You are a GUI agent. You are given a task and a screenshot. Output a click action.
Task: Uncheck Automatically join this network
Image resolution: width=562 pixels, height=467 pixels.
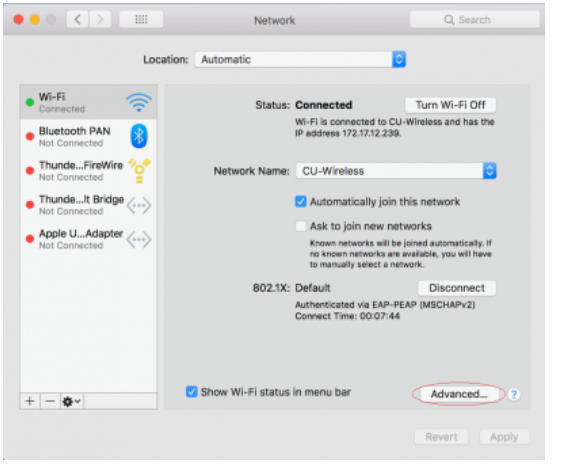point(301,201)
